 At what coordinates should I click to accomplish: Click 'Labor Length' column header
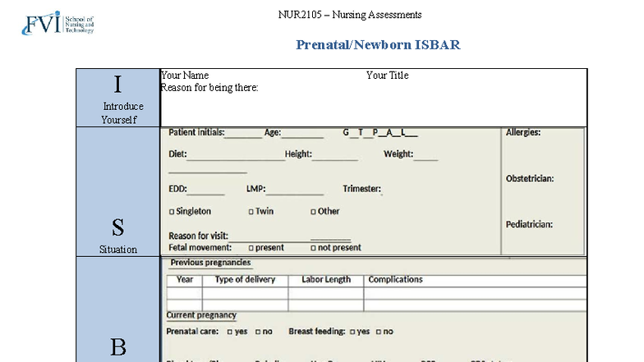[x=326, y=279]
